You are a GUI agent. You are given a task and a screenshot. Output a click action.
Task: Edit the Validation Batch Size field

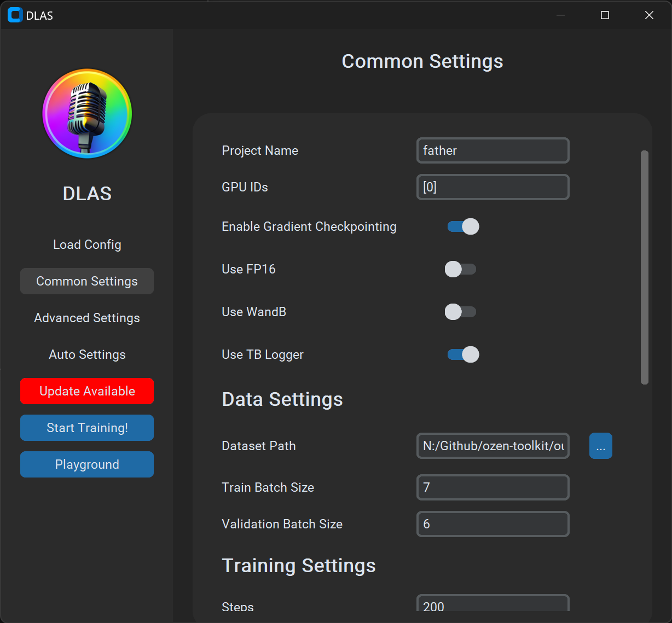tap(493, 524)
